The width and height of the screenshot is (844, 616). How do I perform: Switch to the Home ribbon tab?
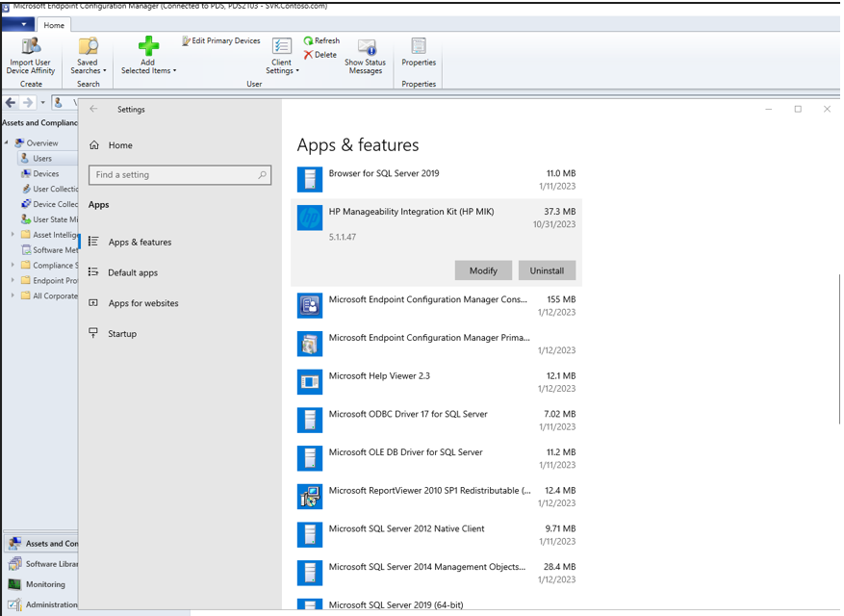[54, 24]
